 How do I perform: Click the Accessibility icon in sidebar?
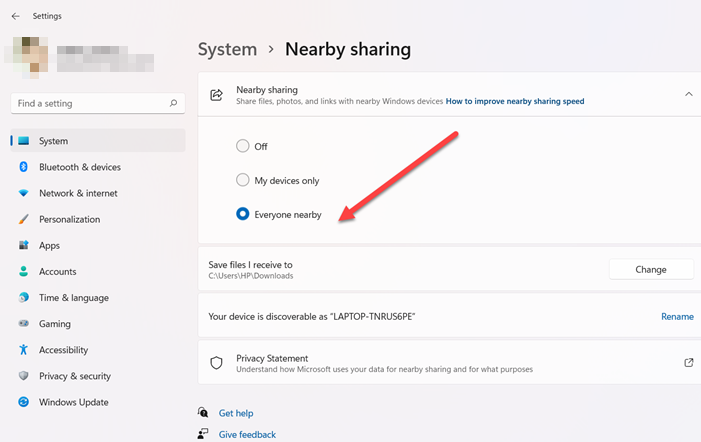[23, 350]
